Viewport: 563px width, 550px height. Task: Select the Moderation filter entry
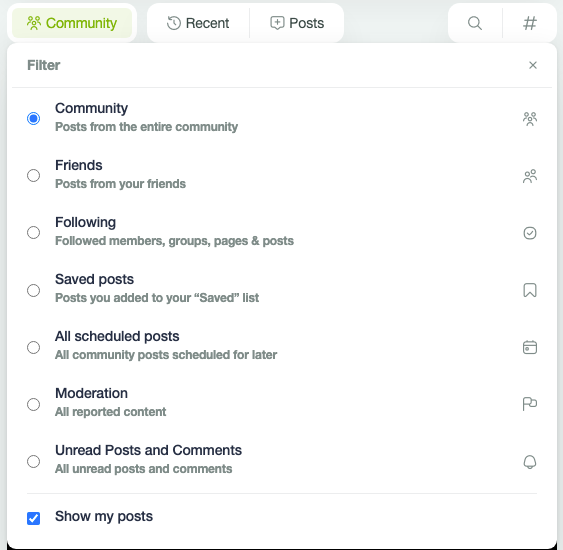pos(282,402)
